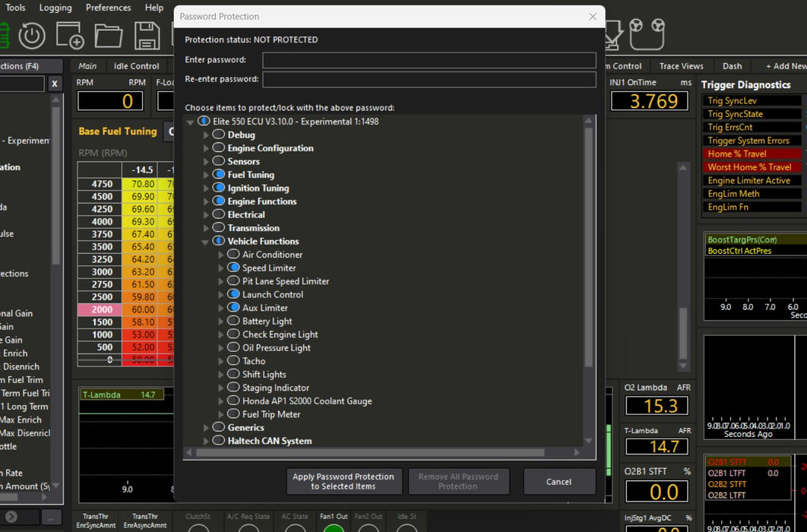
Task: Collapse the Vehicle Functions tree node
Action: coord(205,242)
